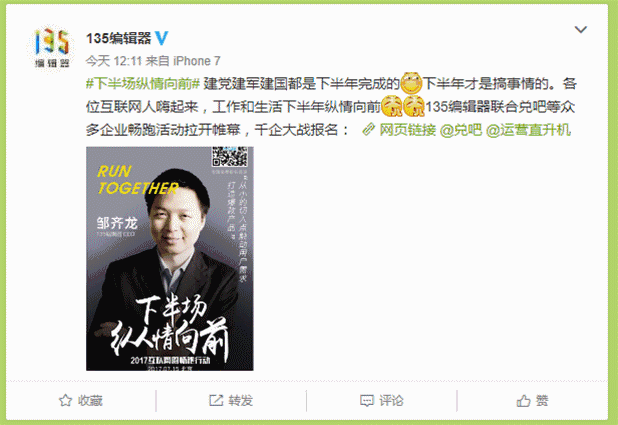
Task: Open hashtag #下半场纵情向前#
Action: click(x=143, y=84)
